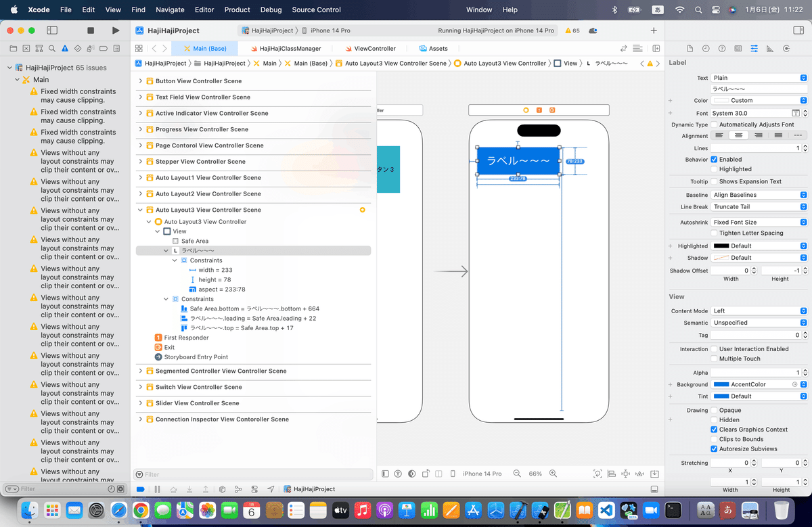The width and height of the screenshot is (812, 527).
Task: Zoom out the storyboard canvas
Action: pyautogui.click(x=517, y=474)
